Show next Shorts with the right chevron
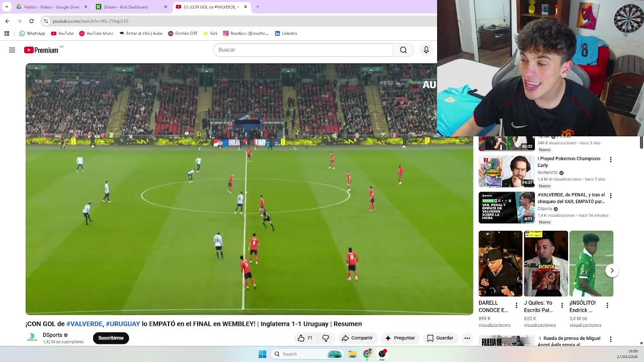Viewport: 644px width, 362px height. click(x=612, y=270)
